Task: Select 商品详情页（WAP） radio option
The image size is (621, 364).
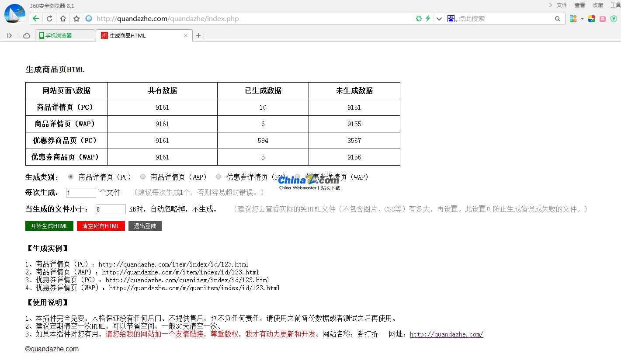Action: point(143,177)
